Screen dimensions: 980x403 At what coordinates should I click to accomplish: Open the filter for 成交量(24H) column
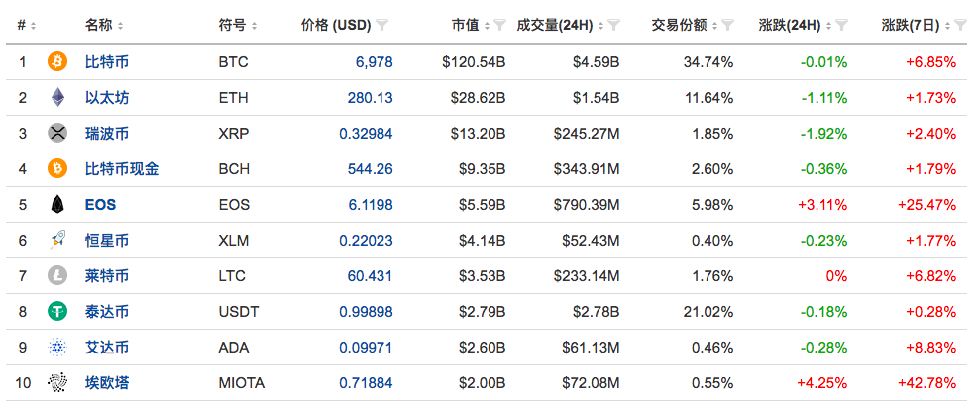click(x=614, y=25)
